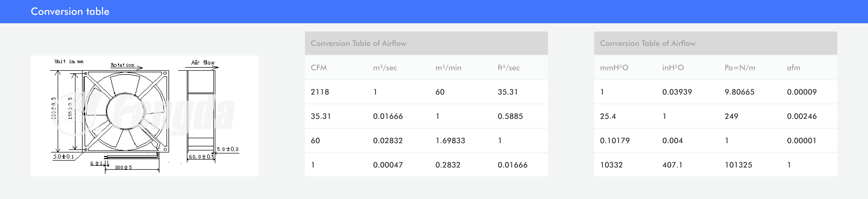Click the 2118 value in CFM column
Viewport: 868px width, 199px height.
pos(320,92)
